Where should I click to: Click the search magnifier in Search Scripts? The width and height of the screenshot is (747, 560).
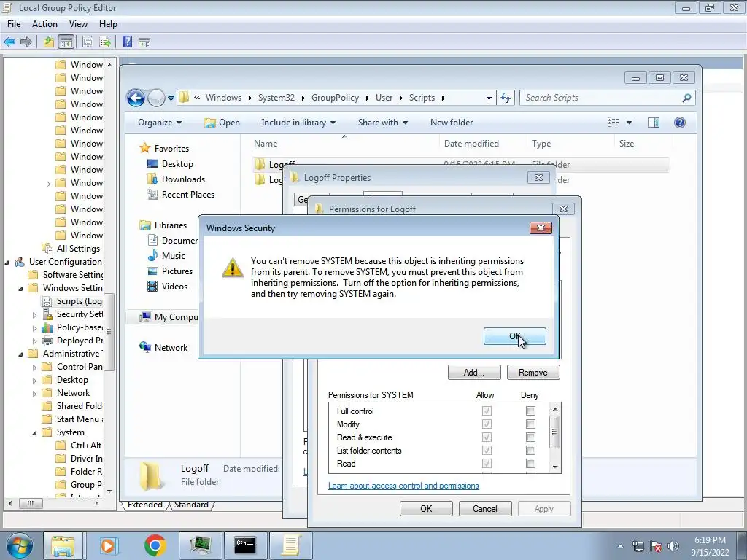point(686,98)
